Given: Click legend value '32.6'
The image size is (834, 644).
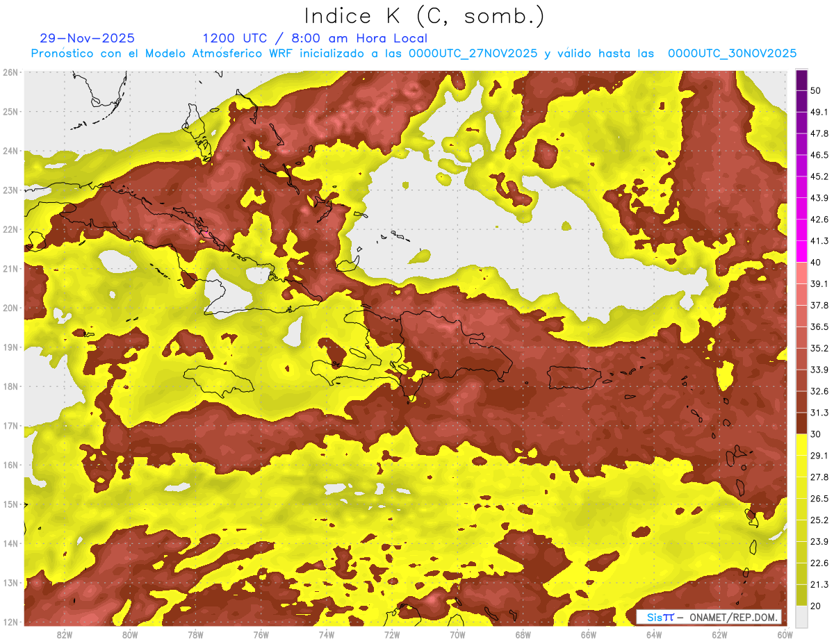Looking at the screenshot, I should tap(819, 391).
